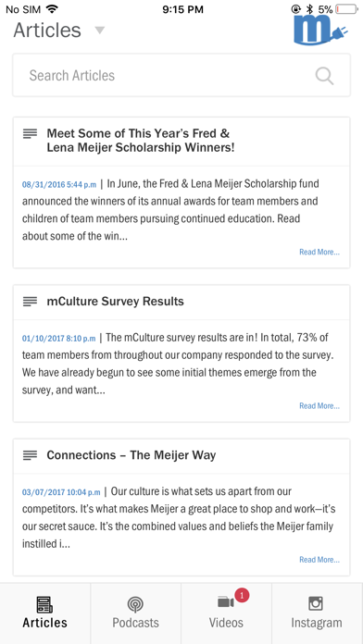The width and height of the screenshot is (363, 644).
Task: Tap lines icon beside Connections – The Meijer Way
Action: (30, 455)
